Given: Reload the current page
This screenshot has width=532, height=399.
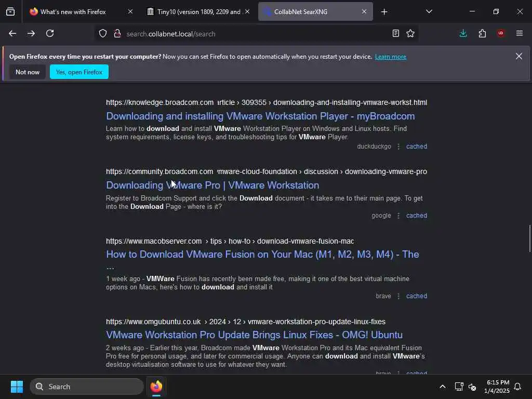Looking at the screenshot, I should 50,33.
